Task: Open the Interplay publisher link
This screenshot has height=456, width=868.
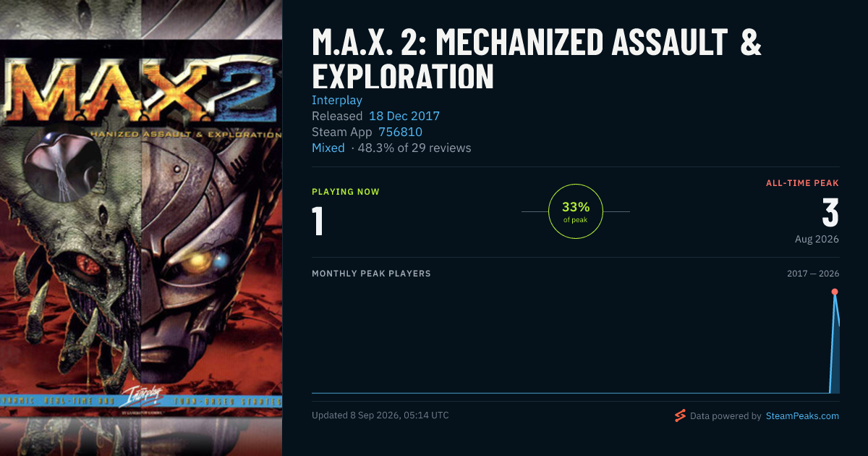Action: (337, 100)
